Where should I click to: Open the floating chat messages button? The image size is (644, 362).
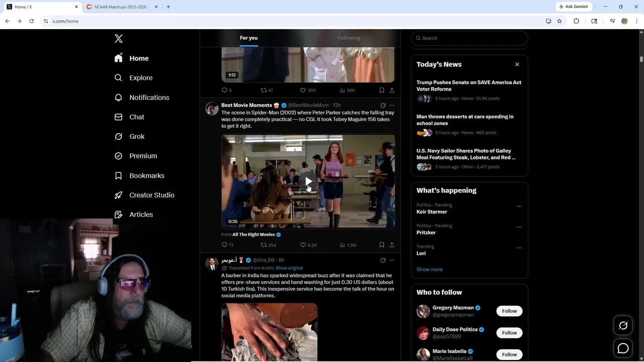623,348
